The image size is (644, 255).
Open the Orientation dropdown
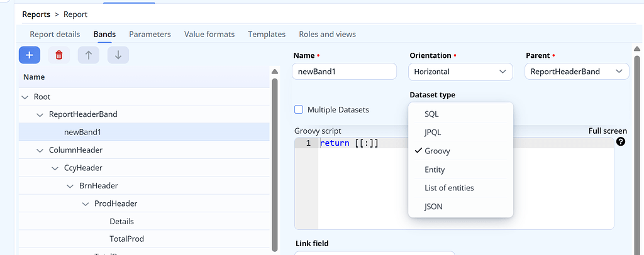[x=460, y=72]
